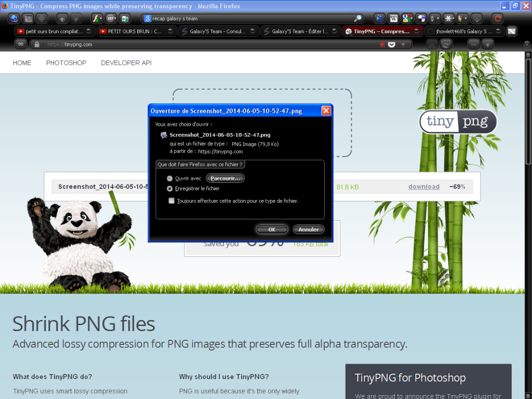
Task: Expand the Google services icon dropdown arrow
Action: click(x=411, y=18)
